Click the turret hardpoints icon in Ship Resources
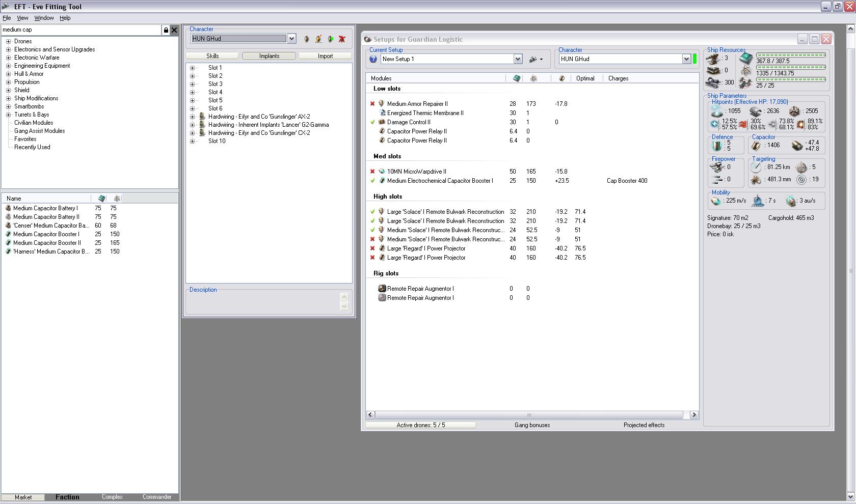This screenshot has width=856, height=504. pos(712,59)
